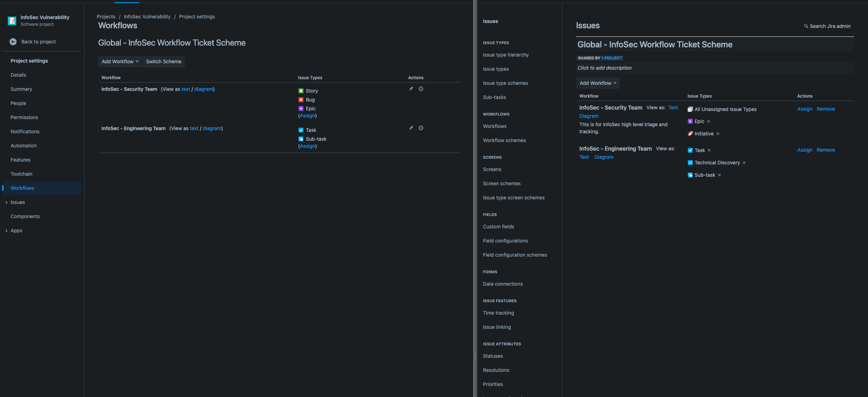The height and width of the screenshot is (397, 868).
Task: Open left Add Workflow dropdown
Action: [120, 62]
